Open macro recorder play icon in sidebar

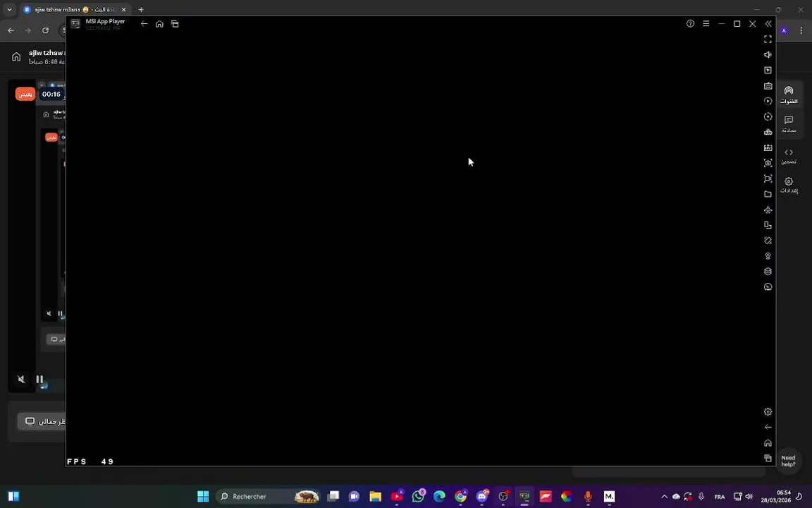click(768, 101)
